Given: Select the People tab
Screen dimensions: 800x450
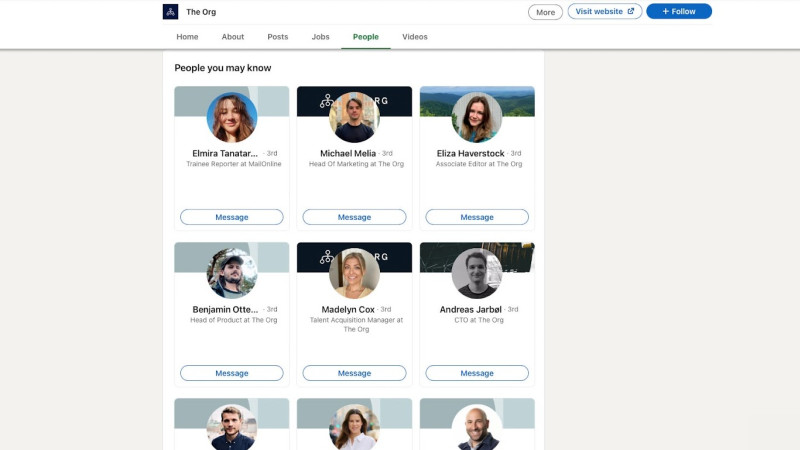Looking at the screenshot, I should [366, 37].
